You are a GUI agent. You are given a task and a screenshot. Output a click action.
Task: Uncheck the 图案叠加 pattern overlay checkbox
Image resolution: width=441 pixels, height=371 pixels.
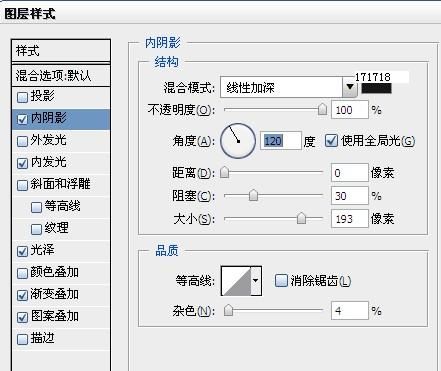click(x=22, y=317)
